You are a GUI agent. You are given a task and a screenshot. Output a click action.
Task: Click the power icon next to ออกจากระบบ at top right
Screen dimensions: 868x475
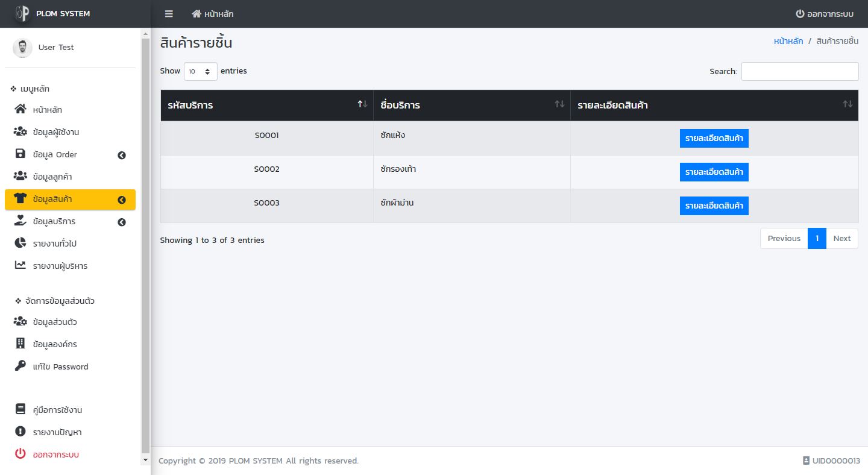pyautogui.click(x=800, y=14)
